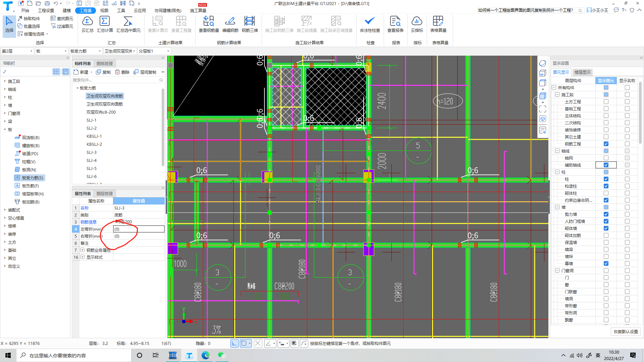The image size is (644, 362).
Task: Toggle 辅助轴线 display checkbox
Action: point(606,165)
